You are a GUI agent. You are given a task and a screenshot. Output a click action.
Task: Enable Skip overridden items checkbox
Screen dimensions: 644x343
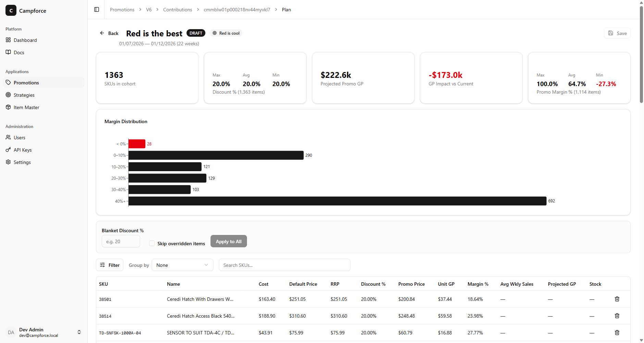[152, 243]
